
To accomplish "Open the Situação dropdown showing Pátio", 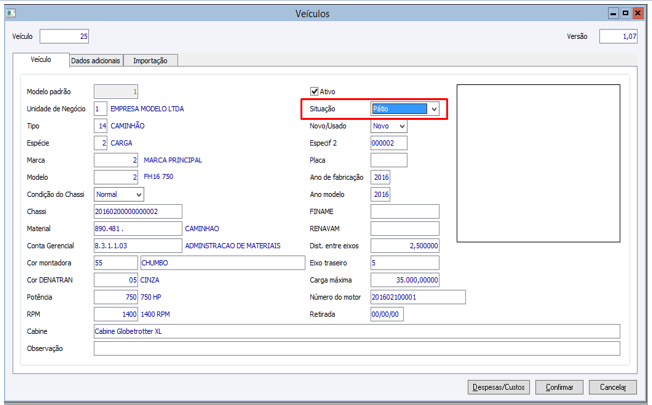I will pos(405,109).
